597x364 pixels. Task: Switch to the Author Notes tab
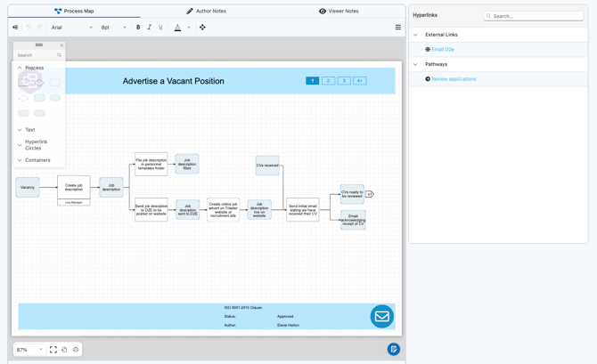(206, 12)
